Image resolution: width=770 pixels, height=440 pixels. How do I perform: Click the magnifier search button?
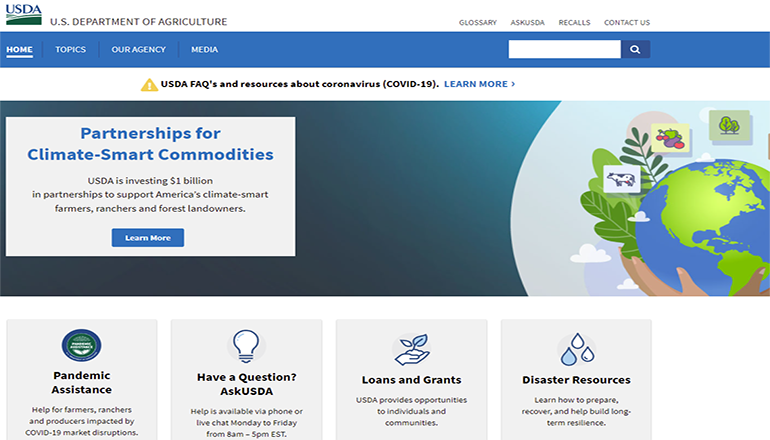(x=635, y=49)
